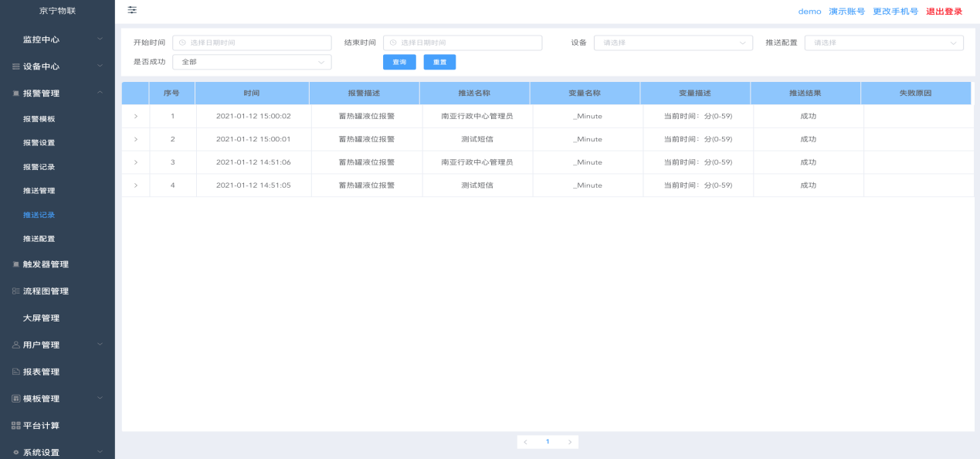This screenshot has width=980, height=459.
Task: Expand row 1 details chevron
Action: point(136,116)
